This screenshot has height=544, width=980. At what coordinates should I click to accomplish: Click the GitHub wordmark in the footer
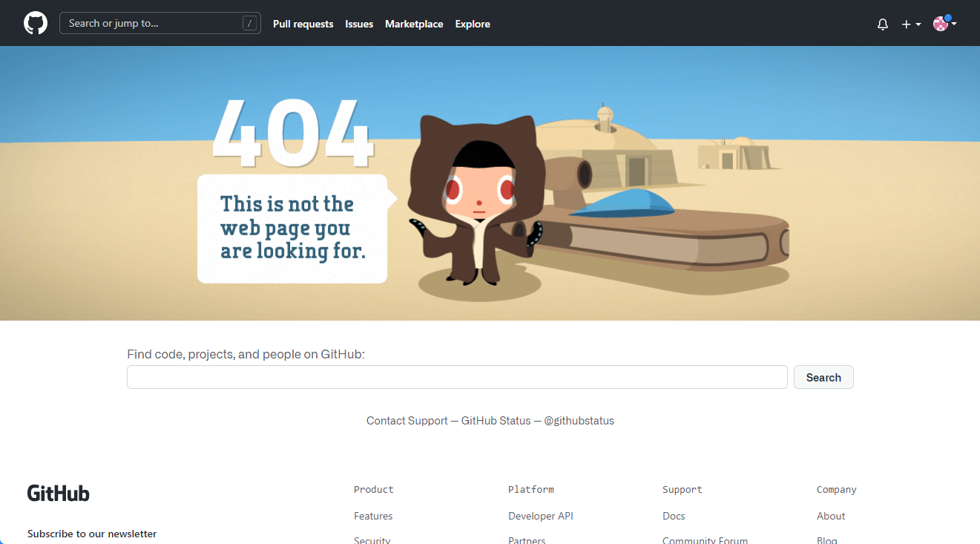point(59,494)
